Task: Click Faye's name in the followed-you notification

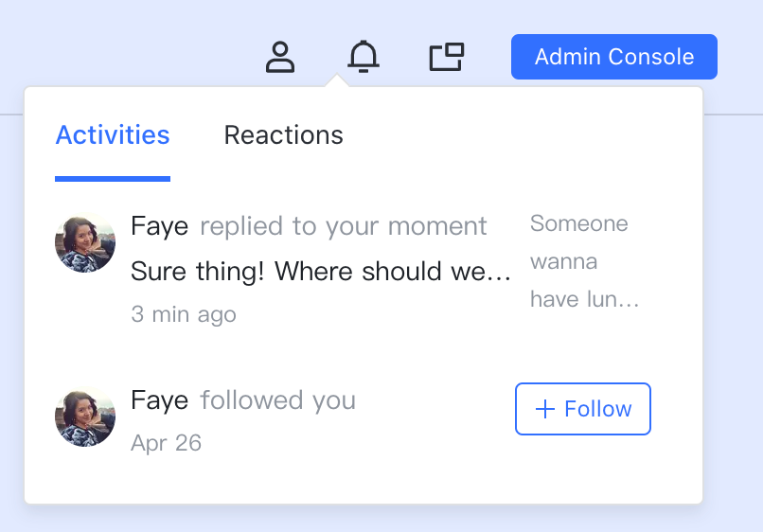Action: coord(159,400)
